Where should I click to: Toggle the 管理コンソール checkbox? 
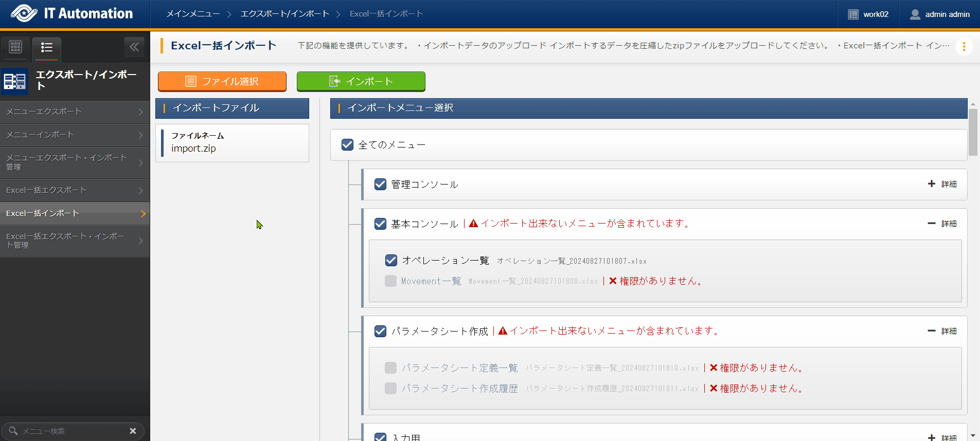tap(380, 185)
